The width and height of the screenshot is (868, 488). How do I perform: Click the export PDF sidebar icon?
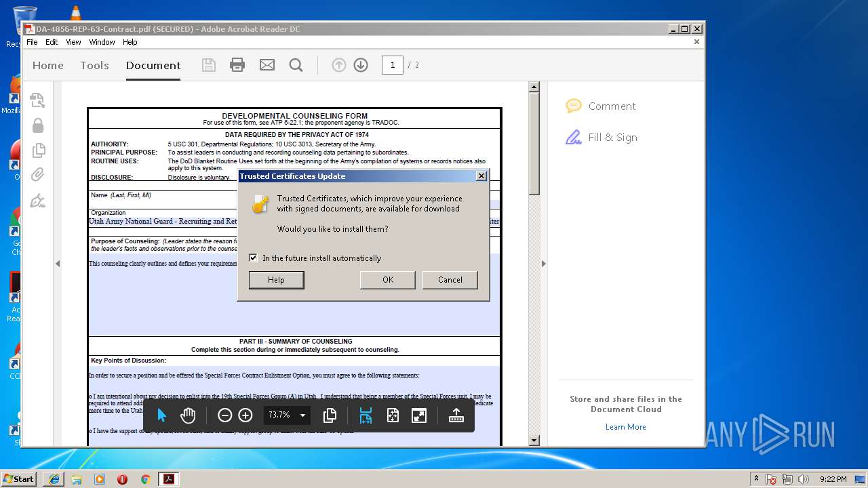(37, 100)
